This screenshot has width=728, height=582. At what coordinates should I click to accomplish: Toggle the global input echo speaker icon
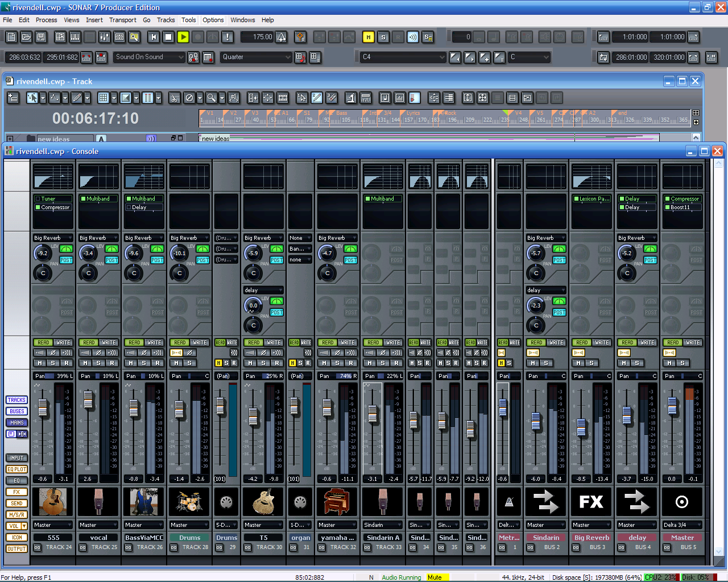pyautogui.click(x=413, y=37)
